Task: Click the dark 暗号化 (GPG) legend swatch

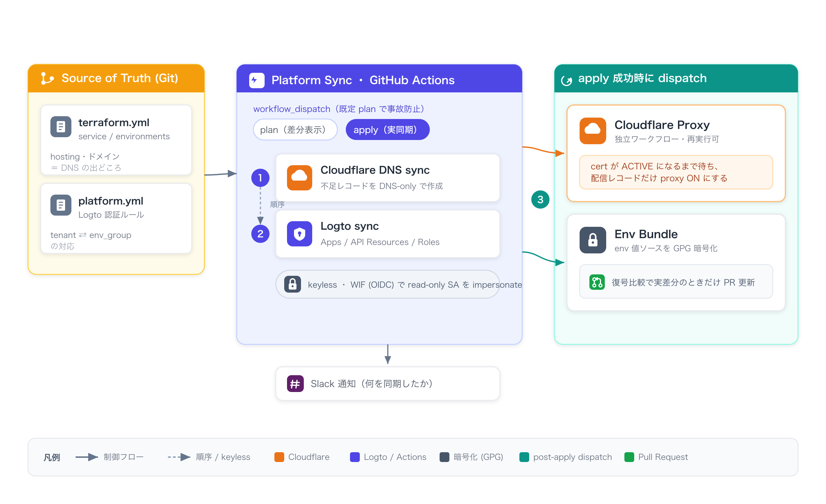Action: [444, 457]
